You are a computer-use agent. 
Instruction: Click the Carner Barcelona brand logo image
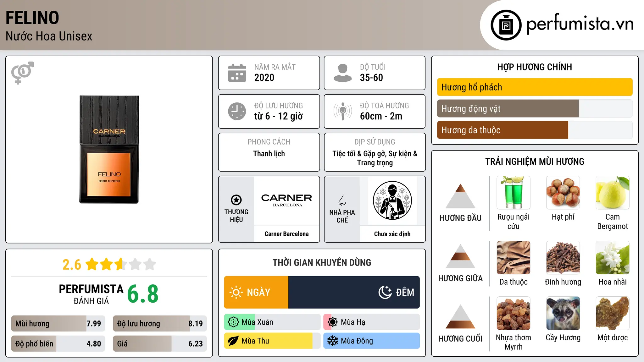pyautogui.click(x=286, y=200)
